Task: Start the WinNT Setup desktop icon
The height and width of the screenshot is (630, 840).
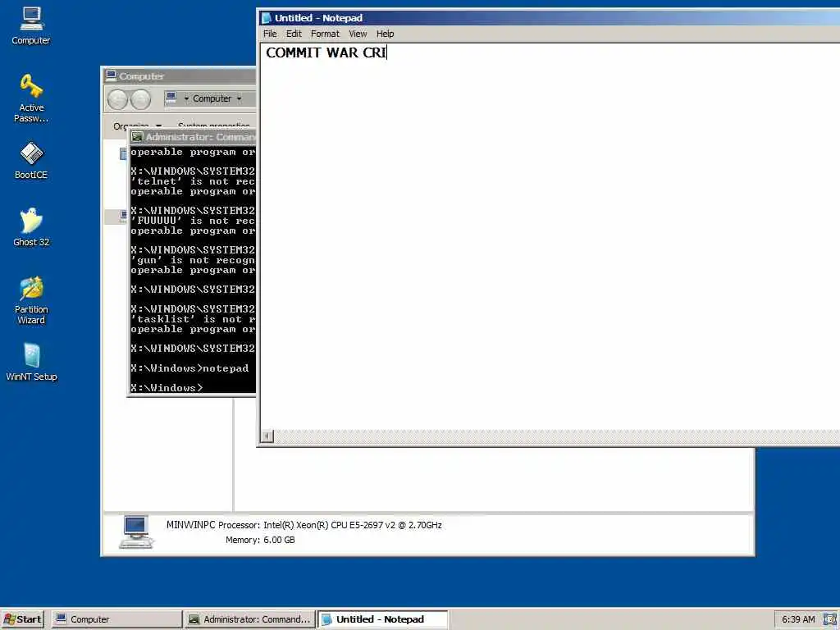Action: [x=31, y=362]
